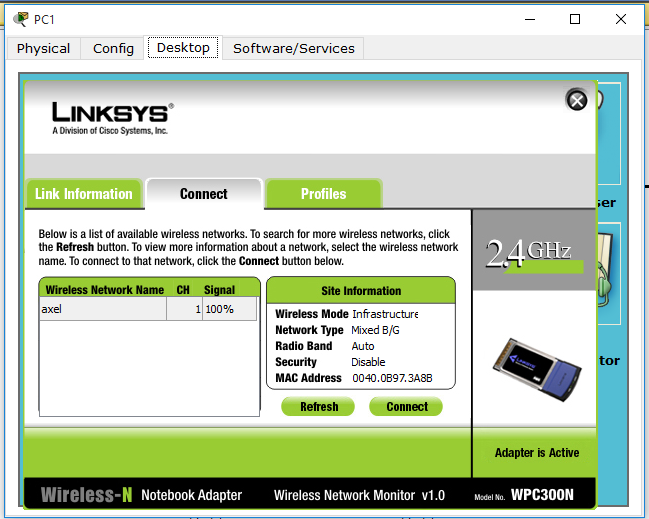The height and width of the screenshot is (519, 649).
Task: Switch to the Profiles tab
Action: click(323, 194)
